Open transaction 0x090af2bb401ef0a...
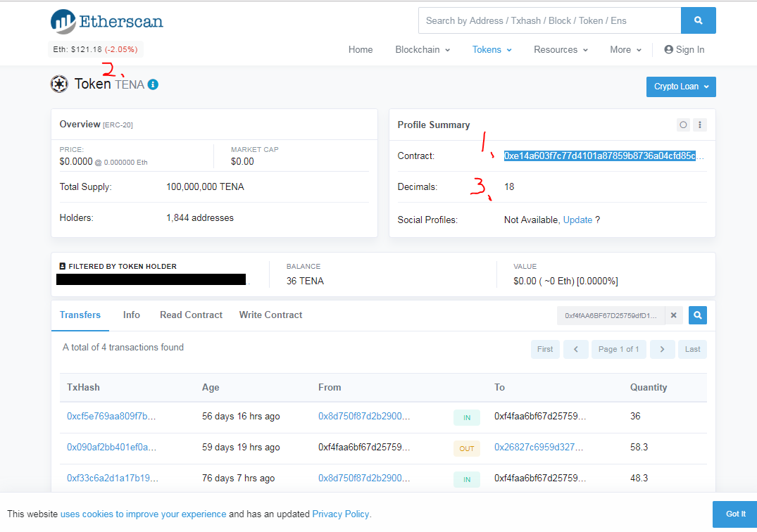Viewport: 757px width, 532px height. pos(111,447)
